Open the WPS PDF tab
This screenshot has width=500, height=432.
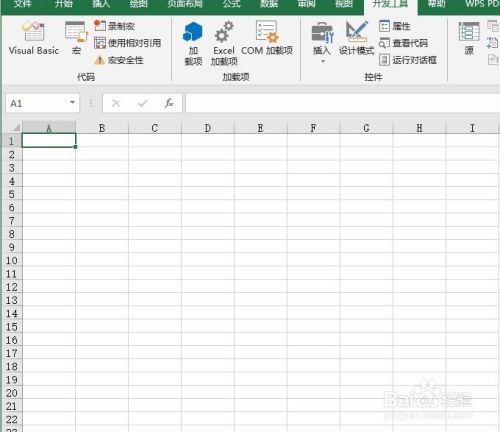pos(482,4)
